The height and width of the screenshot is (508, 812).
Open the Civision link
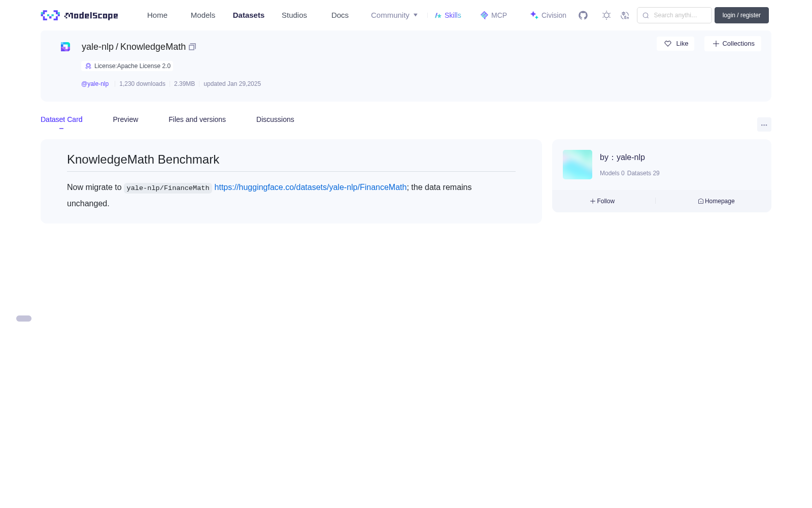pyautogui.click(x=548, y=15)
